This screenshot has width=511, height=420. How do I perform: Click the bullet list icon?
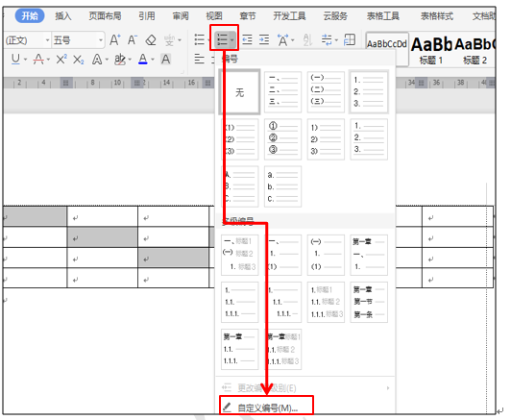[199, 39]
